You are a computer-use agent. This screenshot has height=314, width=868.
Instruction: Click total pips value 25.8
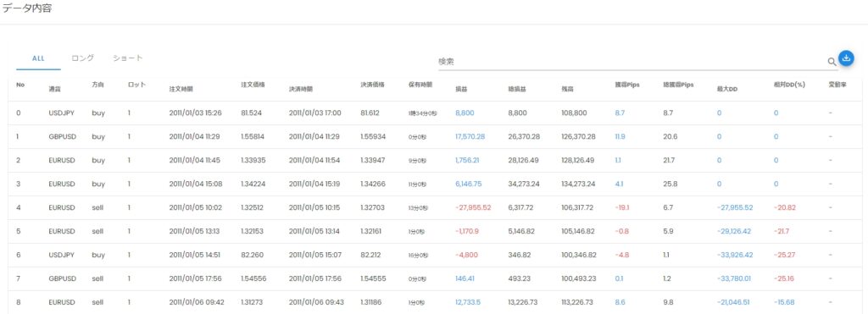(670, 185)
